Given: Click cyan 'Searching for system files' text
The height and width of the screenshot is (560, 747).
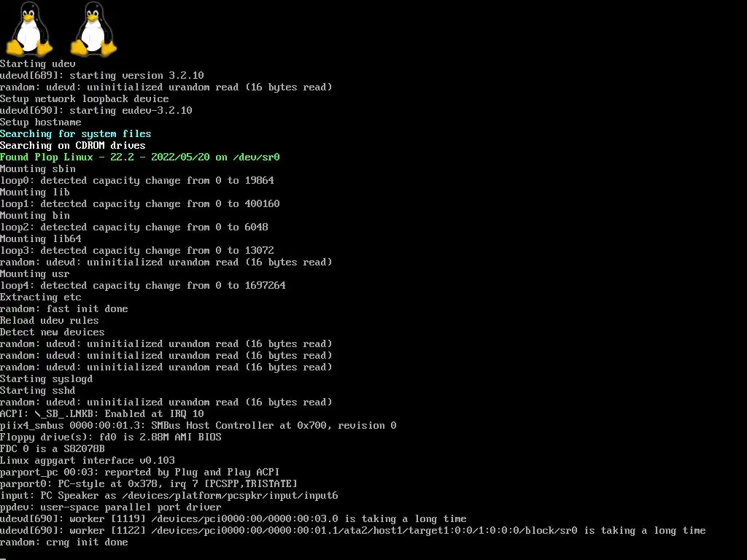Looking at the screenshot, I should (x=76, y=134).
